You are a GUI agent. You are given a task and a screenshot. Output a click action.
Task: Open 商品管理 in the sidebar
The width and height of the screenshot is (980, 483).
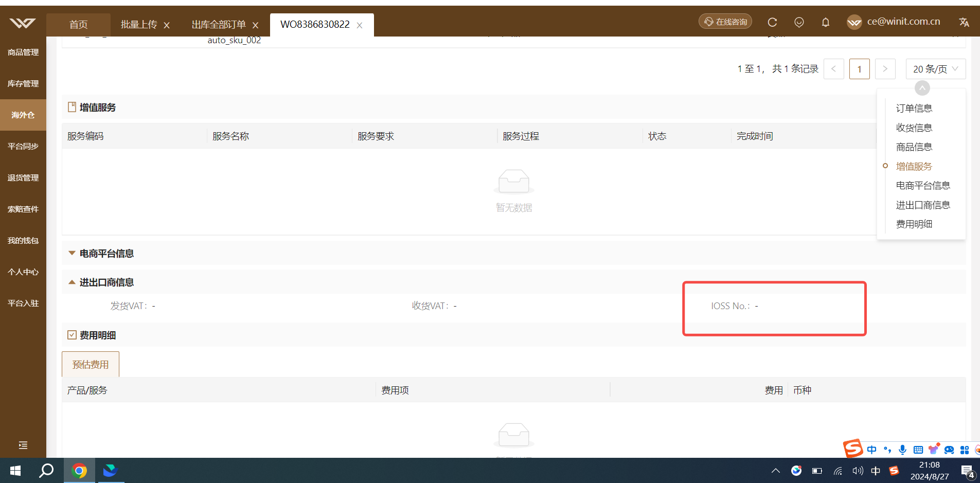click(23, 52)
